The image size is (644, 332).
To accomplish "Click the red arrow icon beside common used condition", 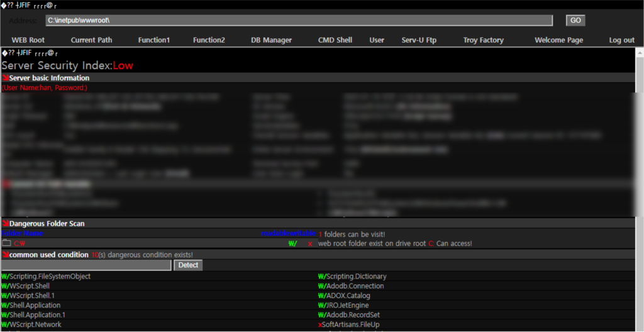I will [5, 254].
